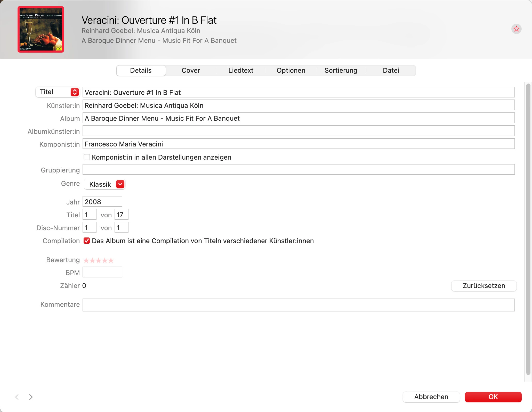Open the Liedtext tab
Screen dimensions: 532x412
click(x=241, y=70)
